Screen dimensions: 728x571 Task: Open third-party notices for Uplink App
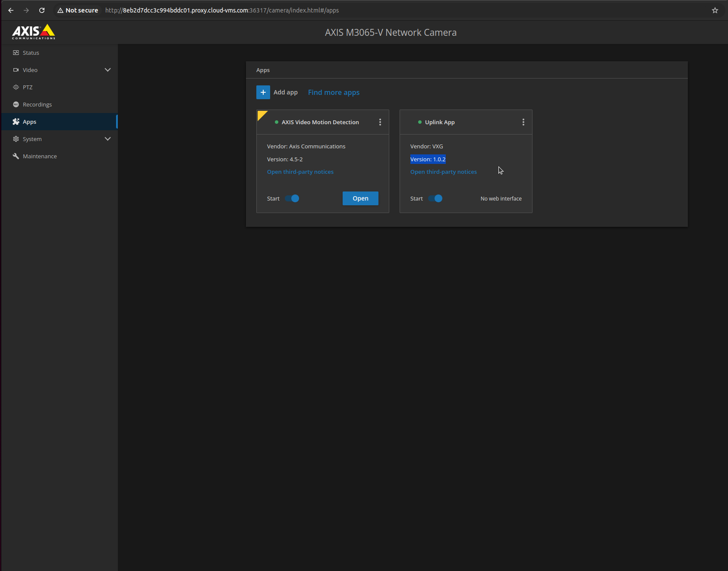pos(443,172)
